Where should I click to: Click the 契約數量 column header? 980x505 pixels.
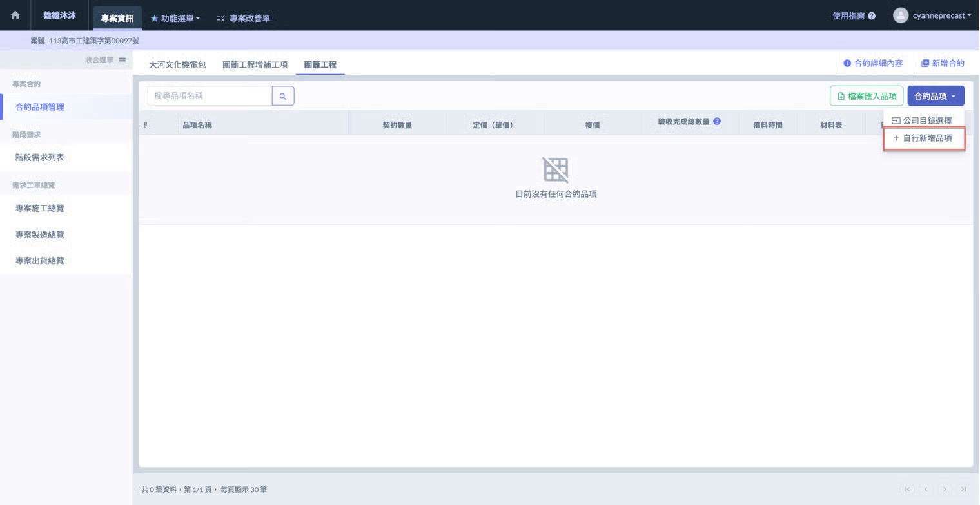(x=398, y=125)
